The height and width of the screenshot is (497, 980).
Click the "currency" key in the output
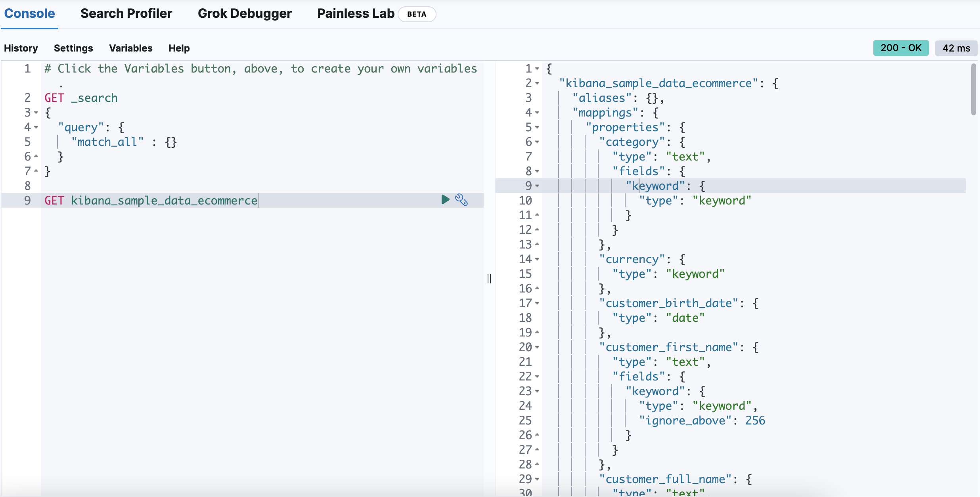[632, 259]
